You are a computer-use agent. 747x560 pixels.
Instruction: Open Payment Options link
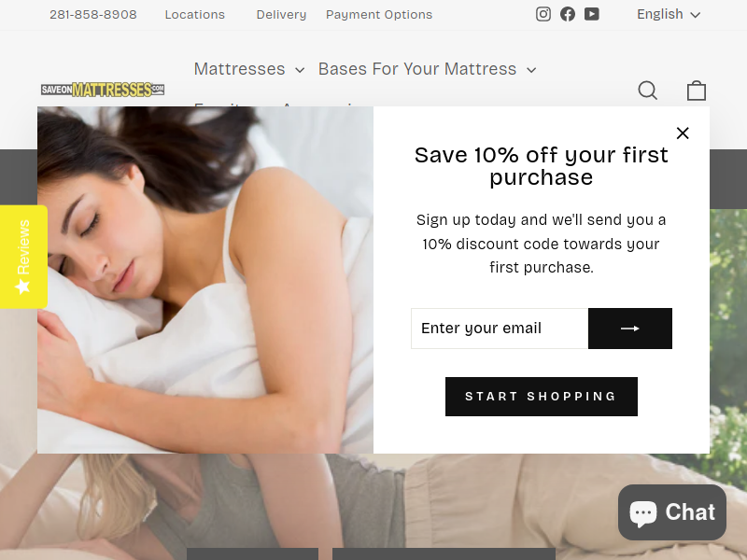tap(379, 15)
